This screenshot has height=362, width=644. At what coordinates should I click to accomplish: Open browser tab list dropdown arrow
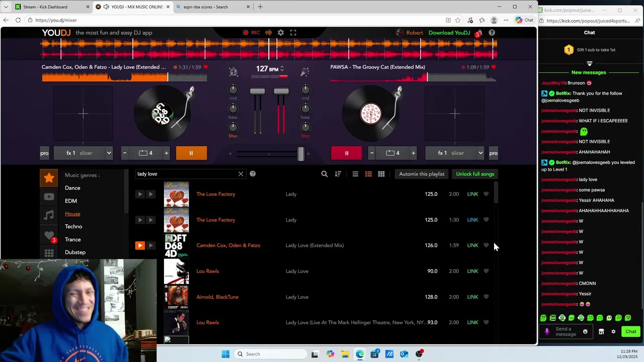tap(6, 7)
